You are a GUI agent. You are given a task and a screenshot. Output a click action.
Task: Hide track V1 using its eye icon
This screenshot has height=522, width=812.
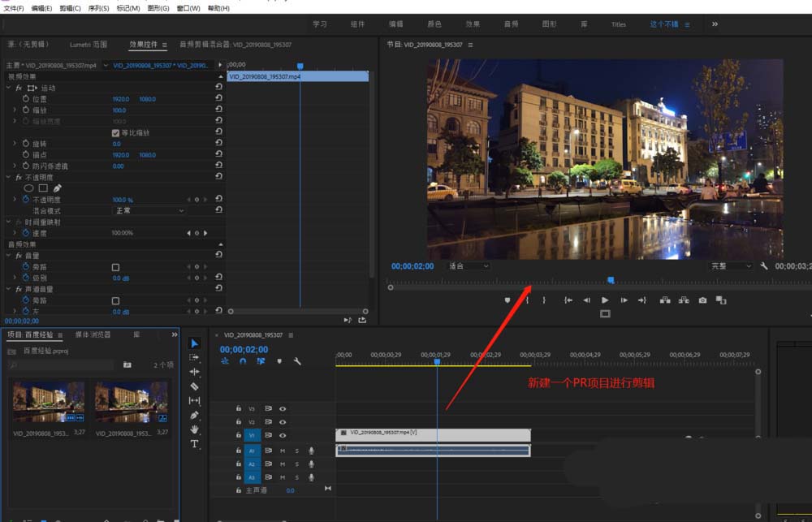click(283, 436)
